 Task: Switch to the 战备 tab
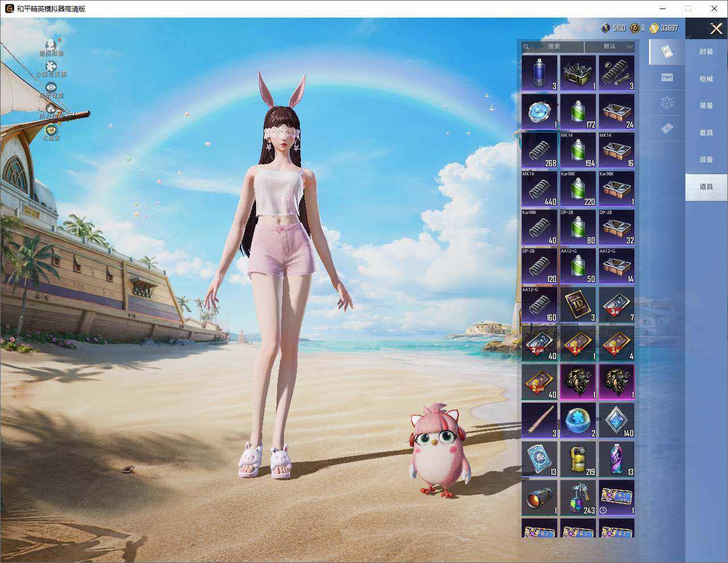(706, 159)
